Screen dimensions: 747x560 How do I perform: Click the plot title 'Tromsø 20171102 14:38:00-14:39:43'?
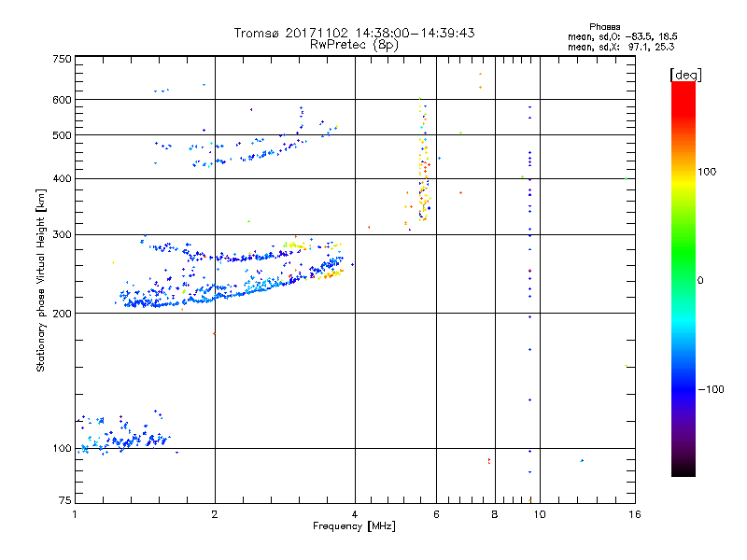tap(354, 33)
